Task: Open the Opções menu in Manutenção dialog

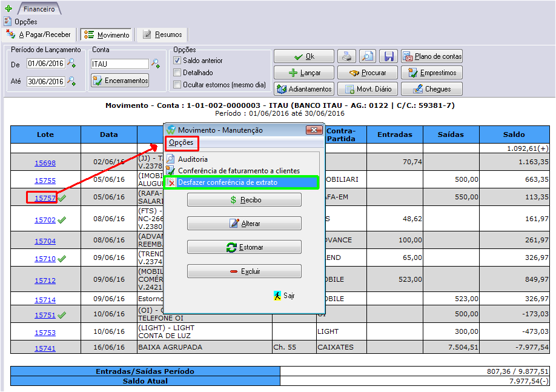Action: point(181,142)
